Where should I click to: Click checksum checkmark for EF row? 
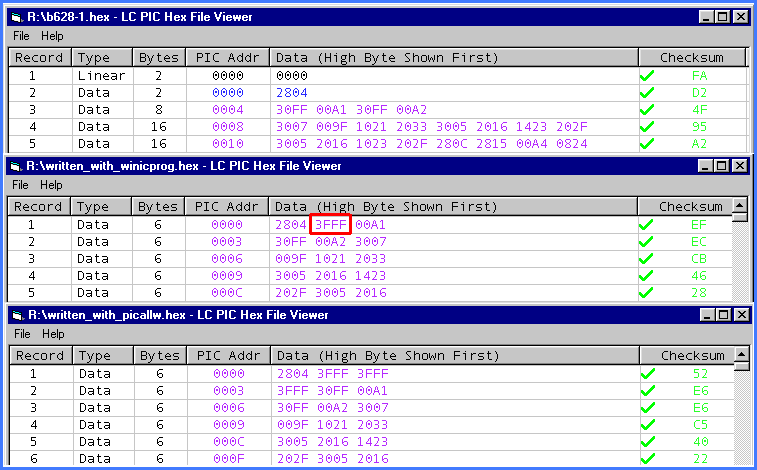click(x=646, y=225)
